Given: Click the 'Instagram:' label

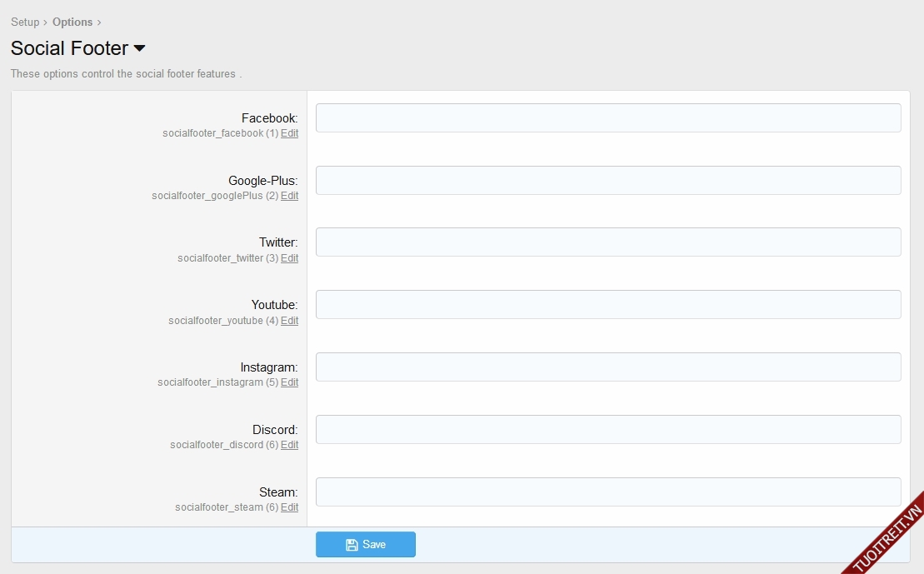Looking at the screenshot, I should click(269, 367).
